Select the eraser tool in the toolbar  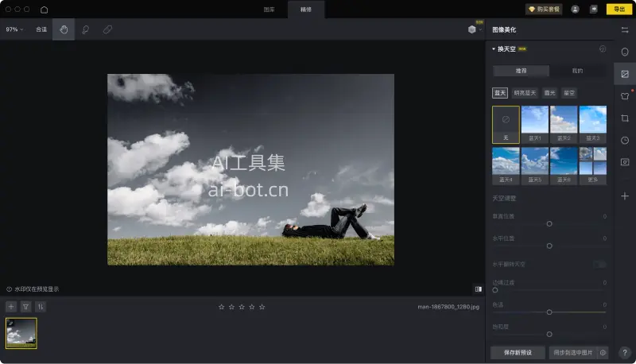coord(107,29)
